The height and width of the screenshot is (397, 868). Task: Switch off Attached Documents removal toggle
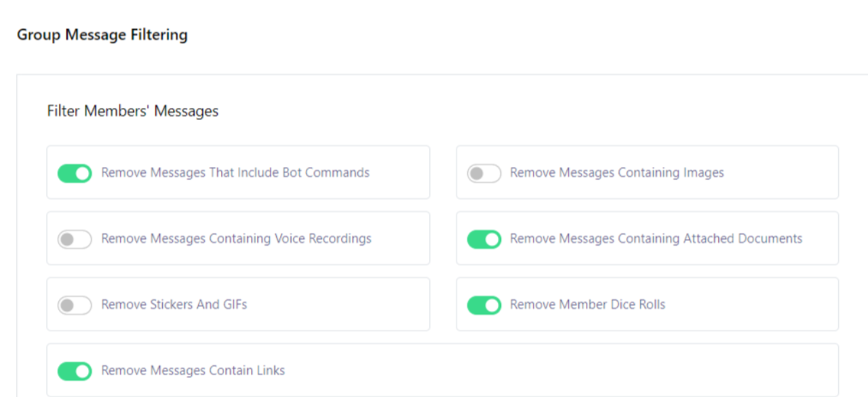click(x=484, y=239)
